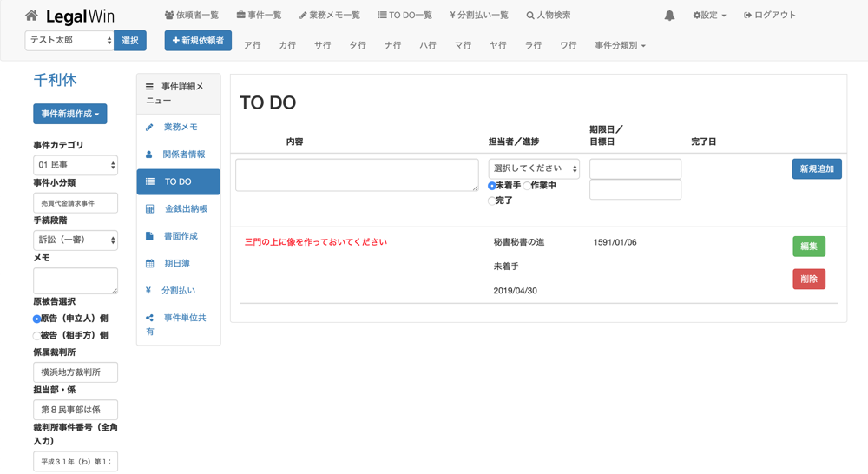Select the 作業中 progress radio button
This screenshot has width=868, height=474.
tap(527, 186)
